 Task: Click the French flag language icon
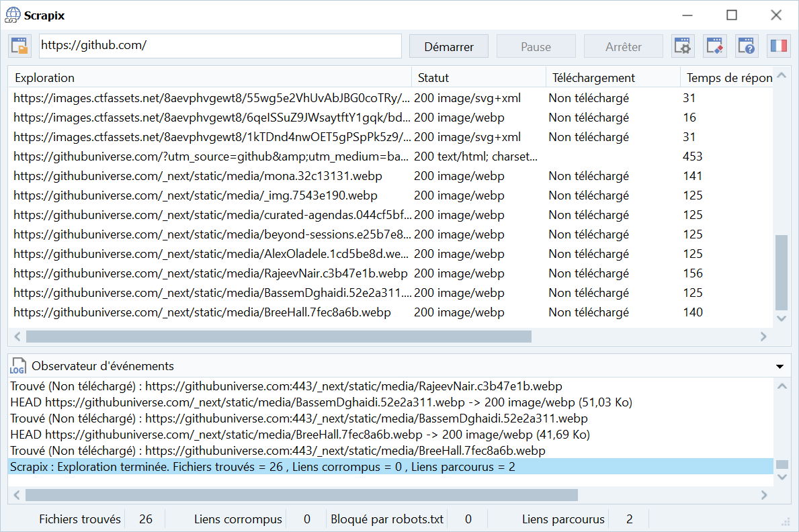point(779,46)
